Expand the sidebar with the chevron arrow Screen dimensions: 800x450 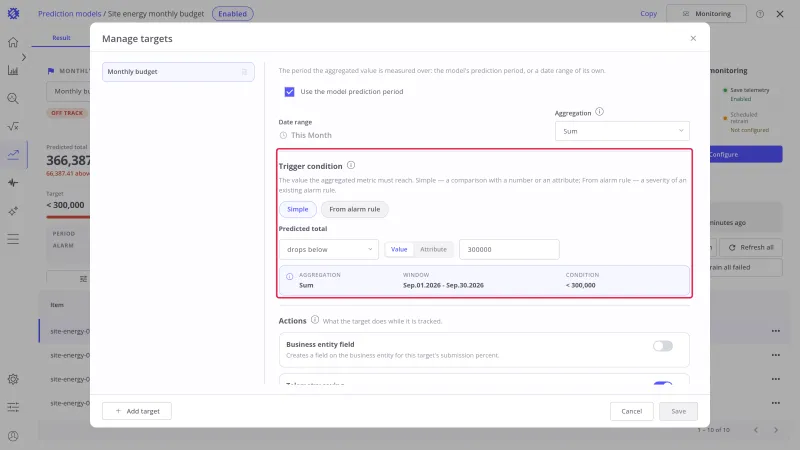23,57
